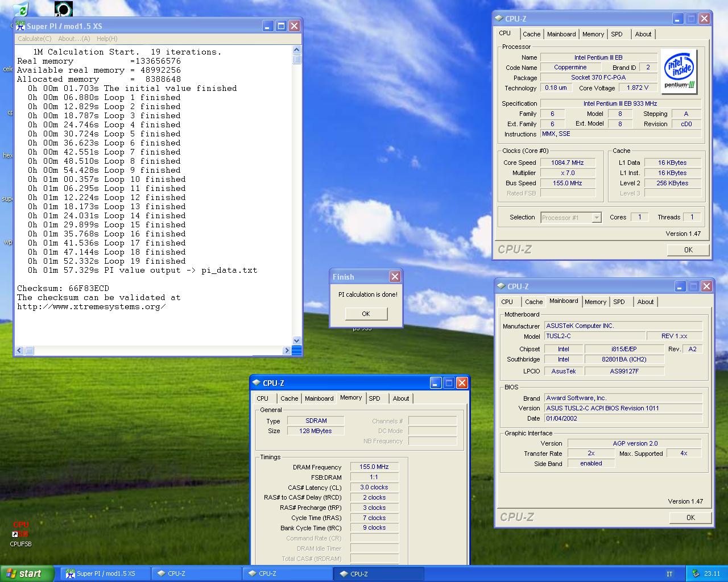Click the Core Speed value 1084.7 MHz
This screenshot has height=582, width=728.
point(568,163)
